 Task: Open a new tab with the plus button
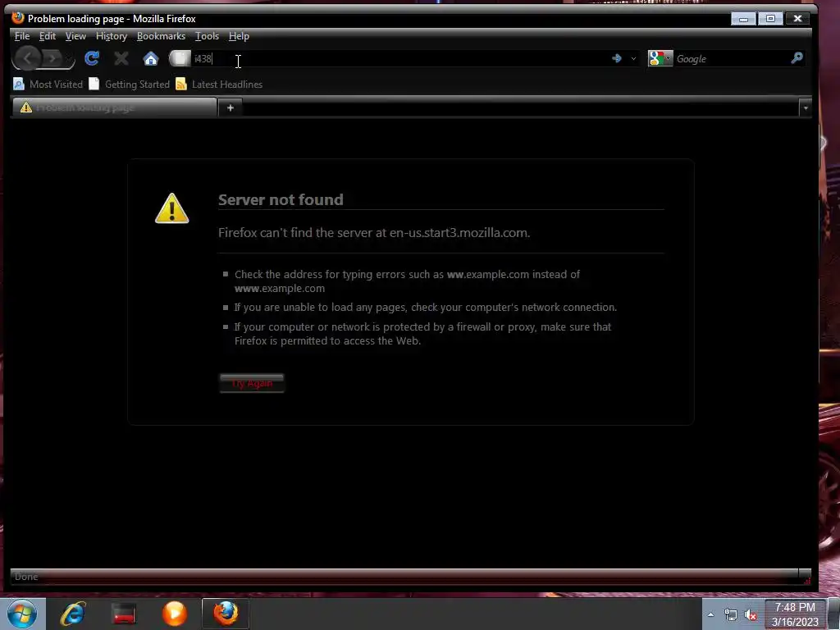[231, 107]
